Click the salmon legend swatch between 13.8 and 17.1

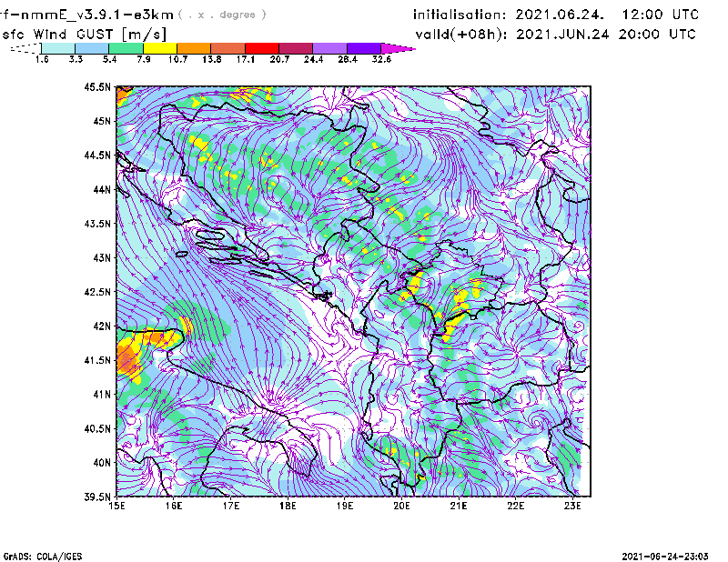pyautogui.click(x=228, y=48)
